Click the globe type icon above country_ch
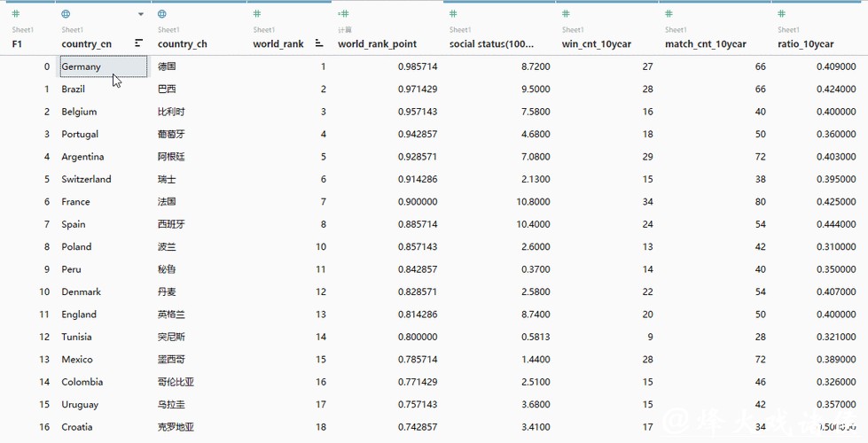The width and height of the screenshot is (868, 443). pos(161,14)
